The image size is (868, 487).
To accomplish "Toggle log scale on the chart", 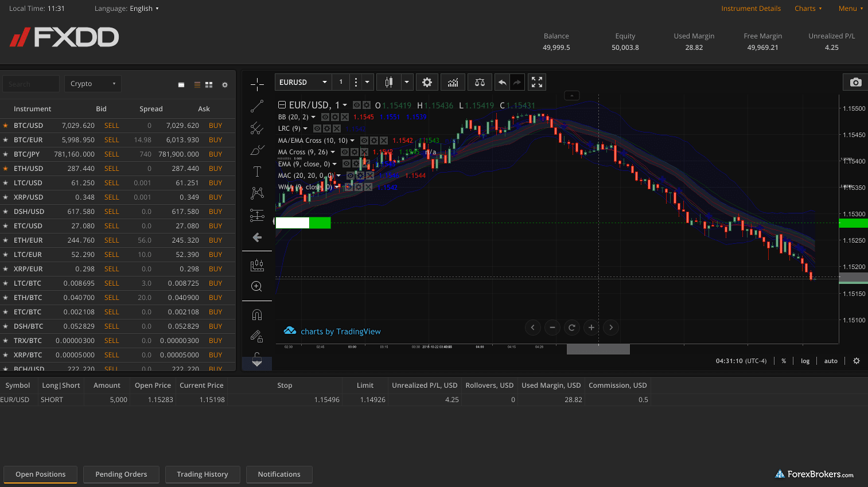I will [805, 361].
